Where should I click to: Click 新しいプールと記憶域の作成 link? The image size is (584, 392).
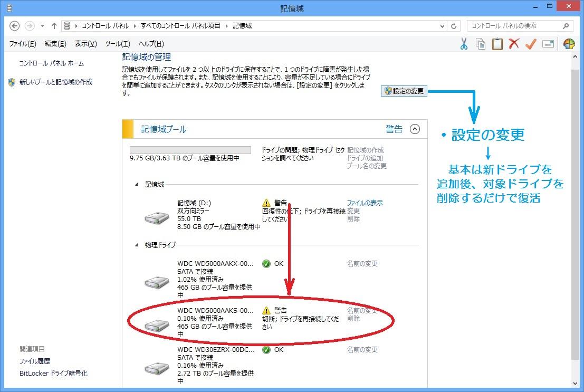pyautogui.click(x=56, y=82)
